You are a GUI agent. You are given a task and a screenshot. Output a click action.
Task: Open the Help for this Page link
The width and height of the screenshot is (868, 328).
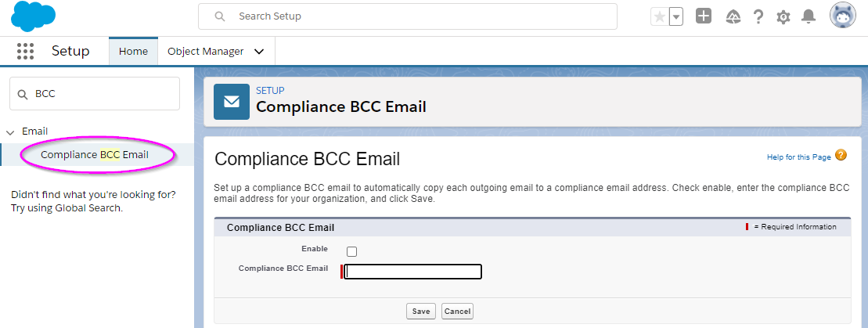coord(799,157)
